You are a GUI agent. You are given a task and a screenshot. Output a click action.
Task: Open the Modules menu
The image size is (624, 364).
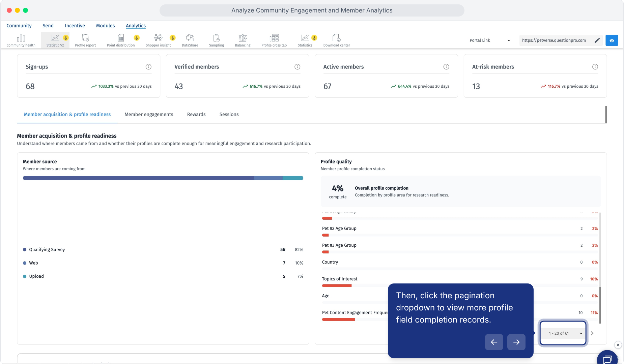click(x=105, y=26)
